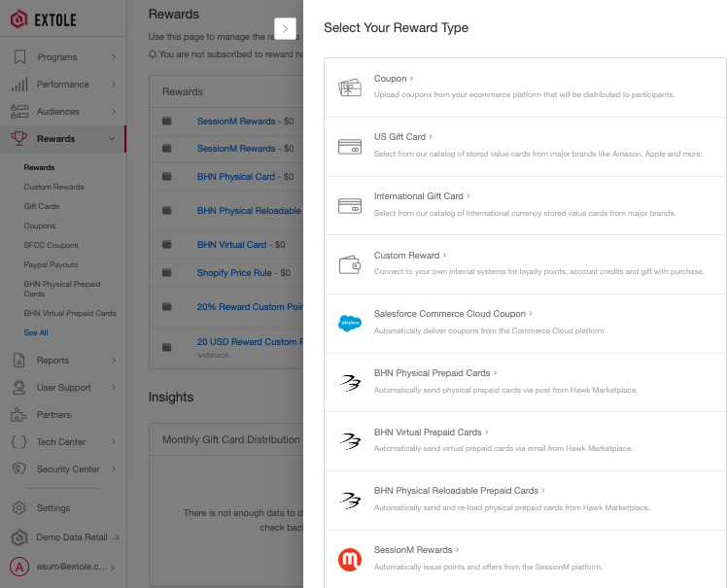Screen dimensions: 728x588
Task: Open BHN Physical Prepaid Cards submenu item
Action: (x=62, y=289)
